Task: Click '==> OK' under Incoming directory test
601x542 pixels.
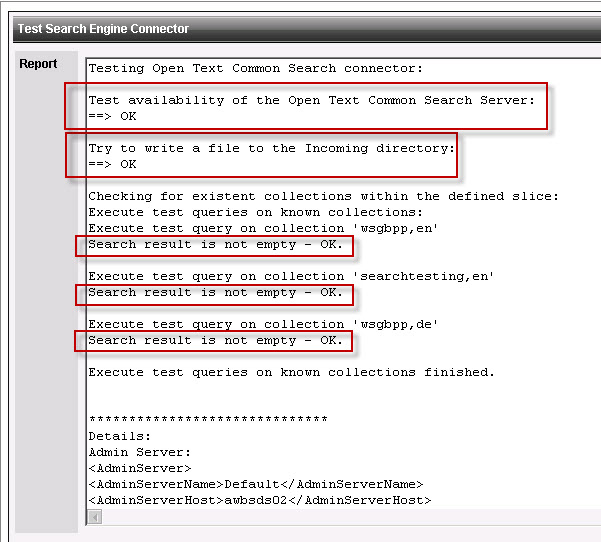Action: point(112,164)
